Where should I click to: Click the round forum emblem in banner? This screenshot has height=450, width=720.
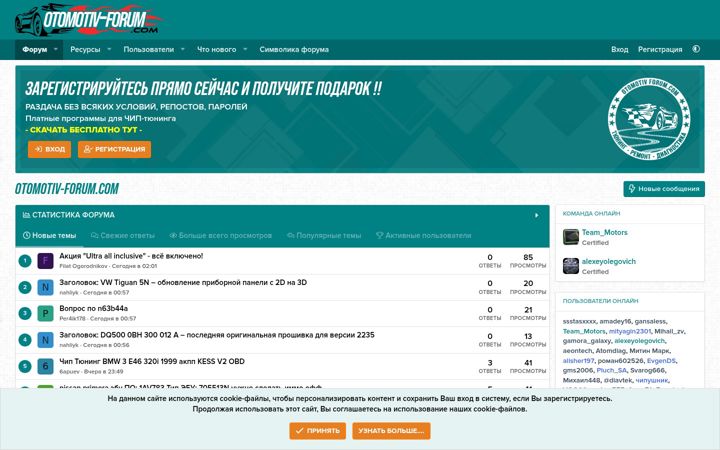pyautogui.click(x=649, y=119)
